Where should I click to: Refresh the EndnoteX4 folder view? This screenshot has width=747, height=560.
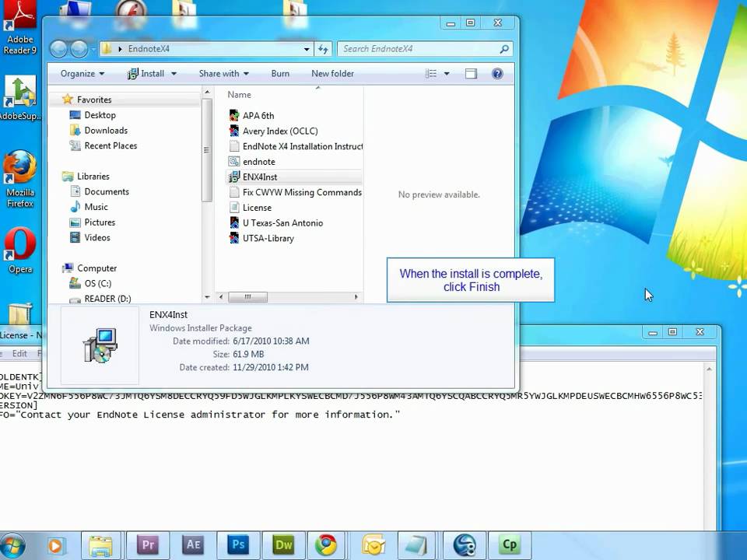coord(323,48)
